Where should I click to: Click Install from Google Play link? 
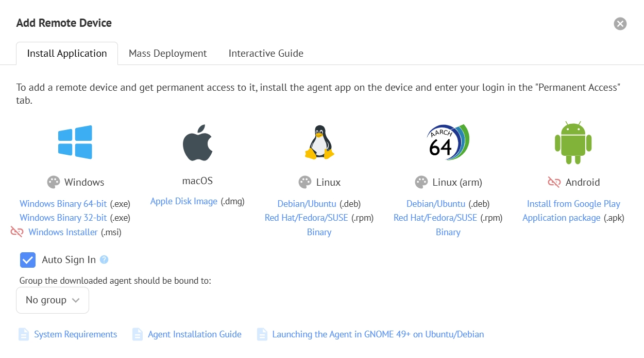tap(573, 204)
